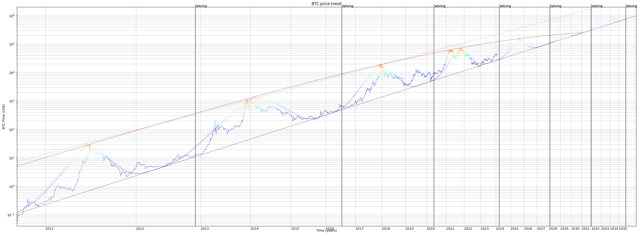
Task: Click the "Time (years)" x-axis label
Action: click(326, 230)
